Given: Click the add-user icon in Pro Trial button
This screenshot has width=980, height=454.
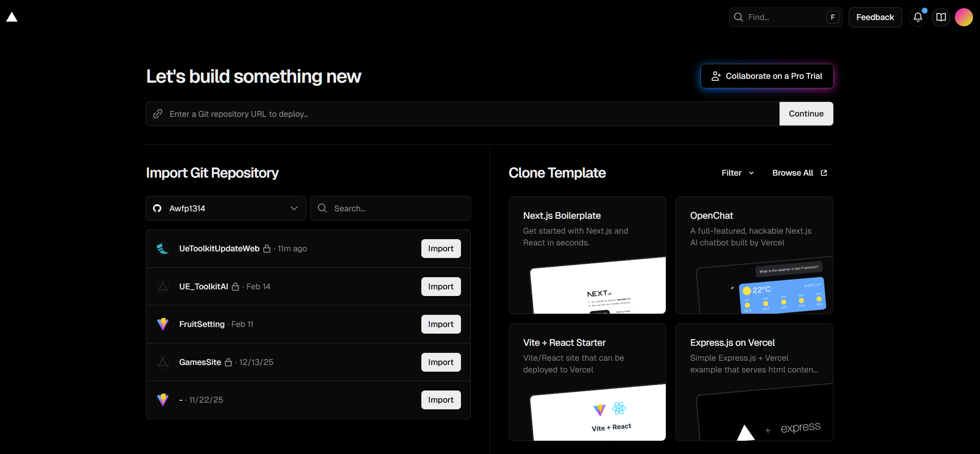Looking at the screenshot, I should pyautogui.click(x=716, y=76).
